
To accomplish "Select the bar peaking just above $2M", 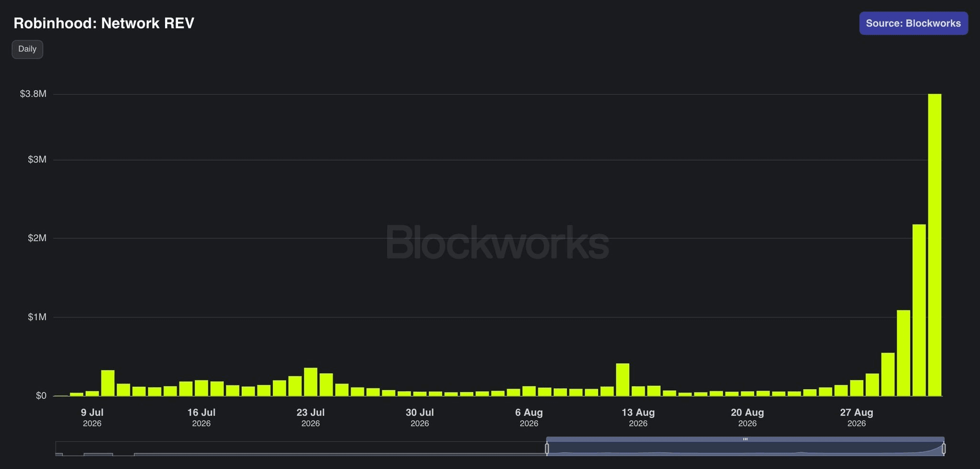I will pos(919,310).
